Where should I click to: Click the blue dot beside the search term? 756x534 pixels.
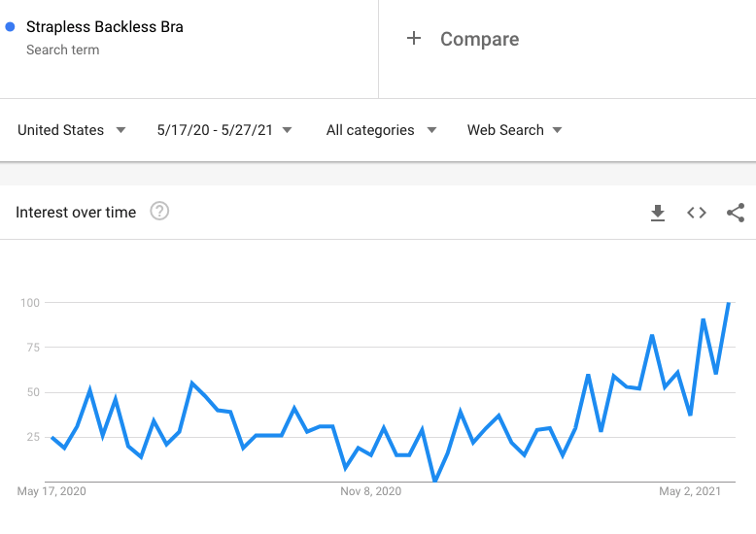point(10,27)
